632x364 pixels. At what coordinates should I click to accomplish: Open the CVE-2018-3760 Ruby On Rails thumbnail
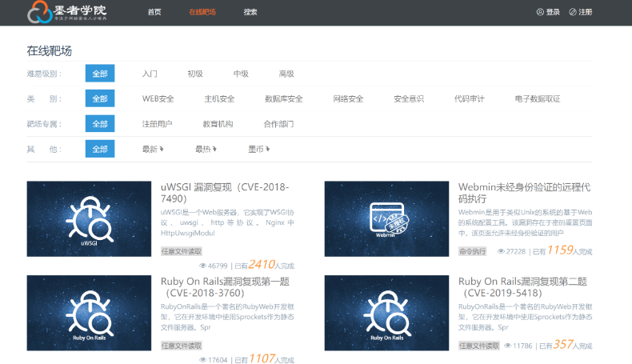89,314
